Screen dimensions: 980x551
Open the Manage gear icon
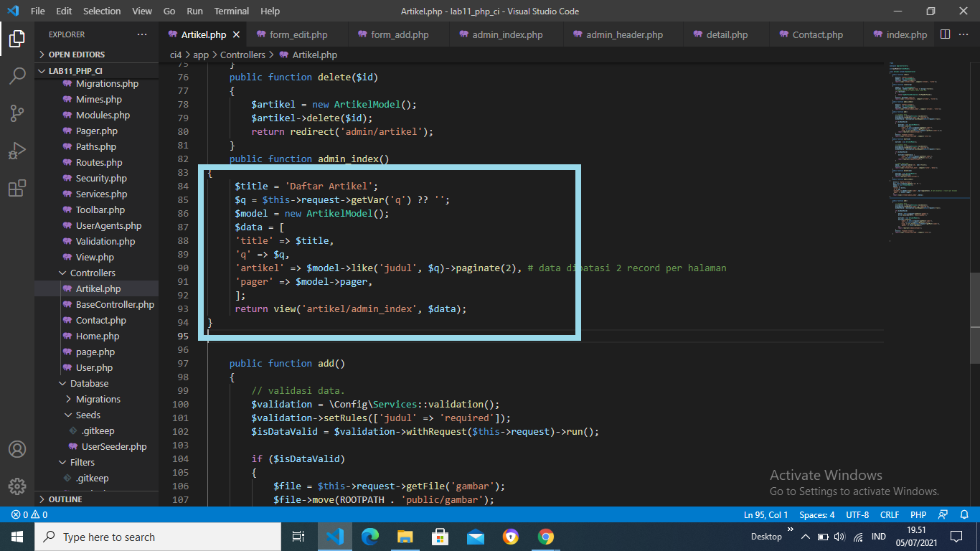pos(17,486)
